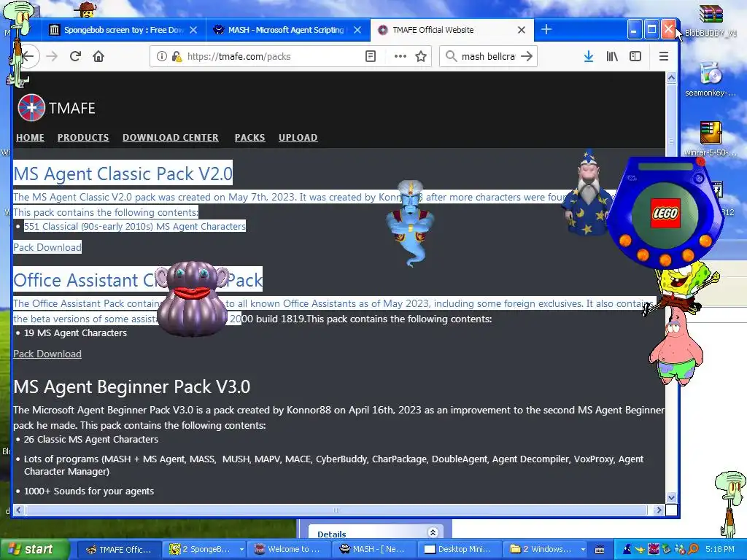Select the winrar-5-50 desktop icon
747x560 pixels.
(x=711, y=139)
